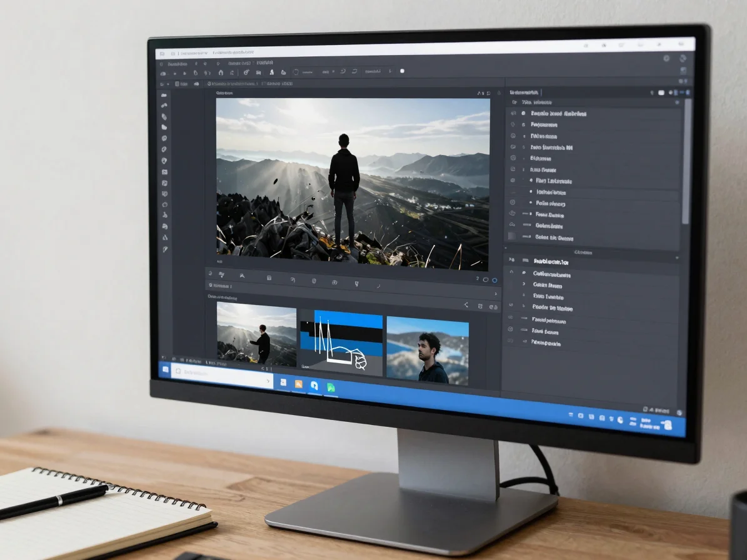The width and height of the screenshot is (747, 560).
Task: Open the white app icon beside taskbar search
Action: (x=283, y=382)
